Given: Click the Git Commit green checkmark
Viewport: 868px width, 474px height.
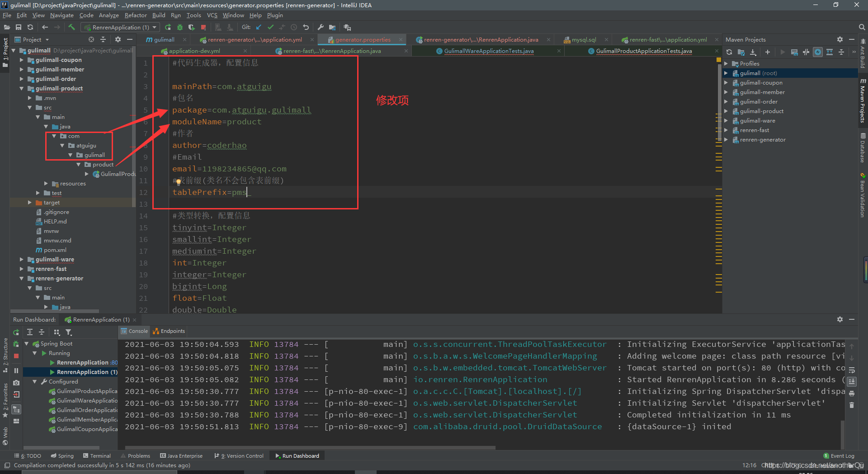Looking at the screenshot, I should point(270,27).
